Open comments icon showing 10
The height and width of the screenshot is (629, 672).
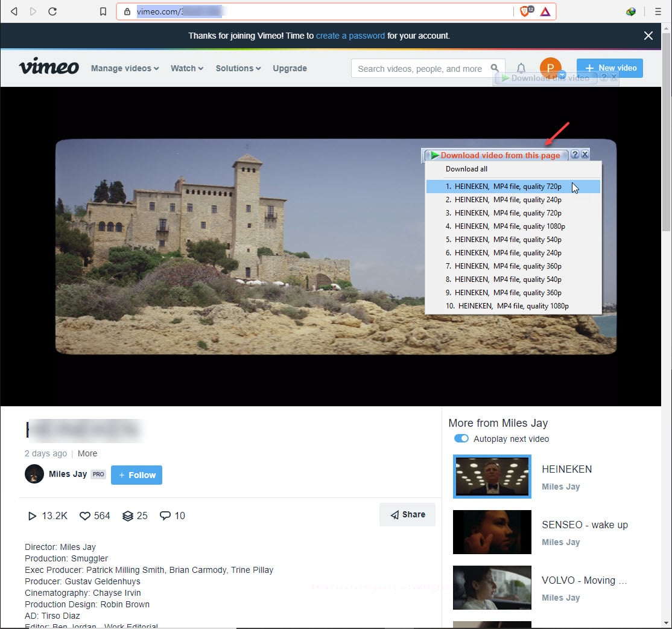coord(165,516)
